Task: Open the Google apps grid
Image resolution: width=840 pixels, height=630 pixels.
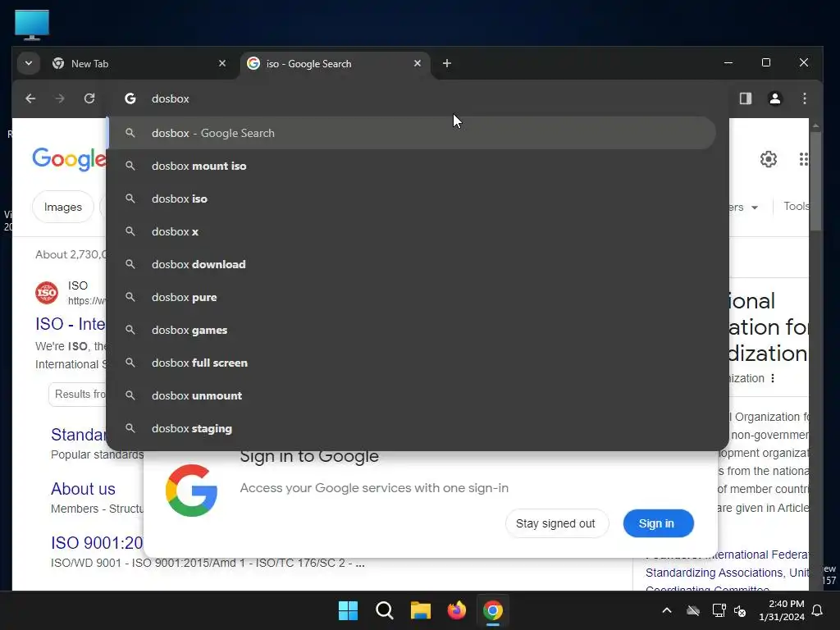Action: (804, 159)
